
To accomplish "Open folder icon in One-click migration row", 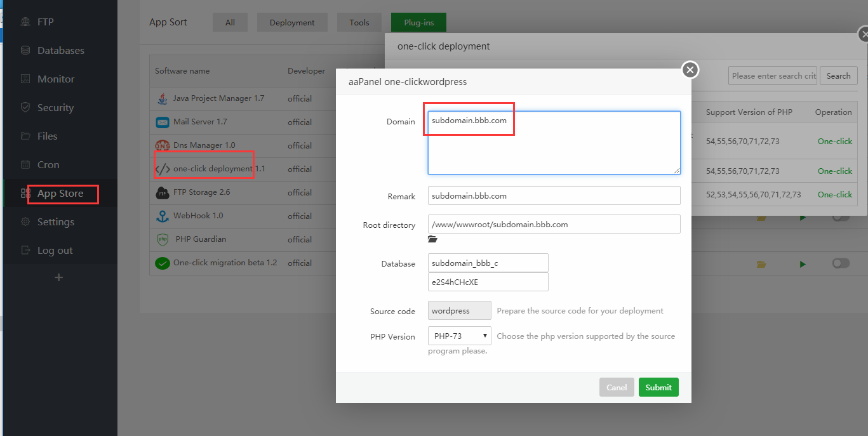I will click(761, 264).
